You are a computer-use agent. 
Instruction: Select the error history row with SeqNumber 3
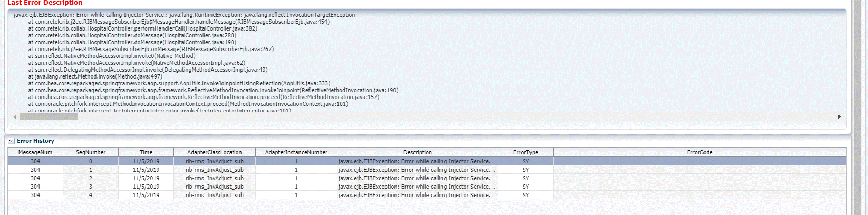(427, 187)
